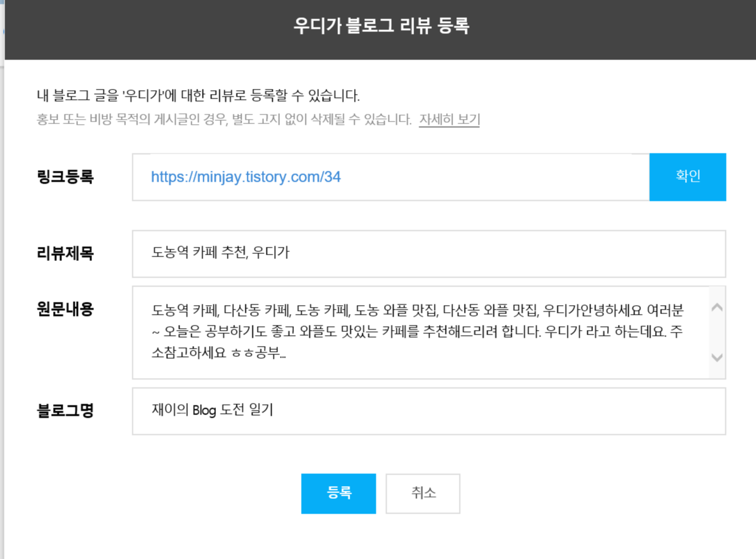Click the 확인 button next to the link
The image size is (756, 559).
688,177
